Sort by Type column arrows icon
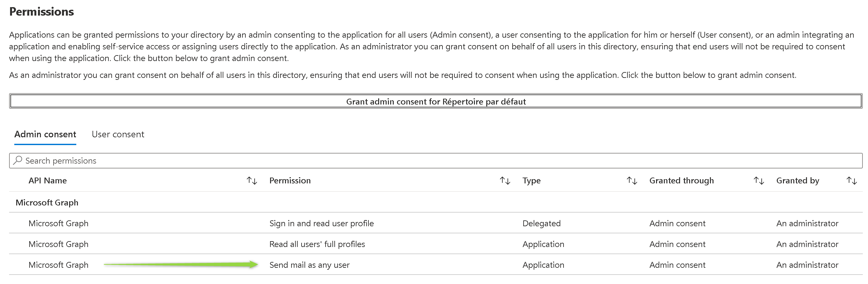The width and height of the screenshot is (868, 284). 632,180
